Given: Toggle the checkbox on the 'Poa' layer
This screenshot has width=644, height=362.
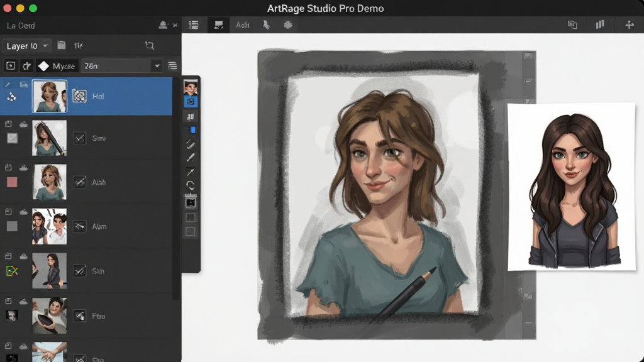Looking at the screenshot, I should pos(80,315).
